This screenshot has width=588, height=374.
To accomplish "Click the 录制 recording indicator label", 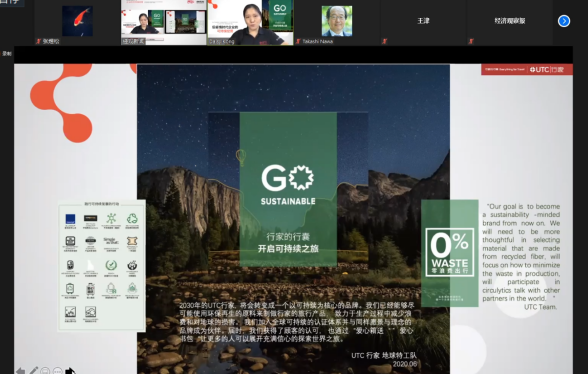I will tap(7, 54).
